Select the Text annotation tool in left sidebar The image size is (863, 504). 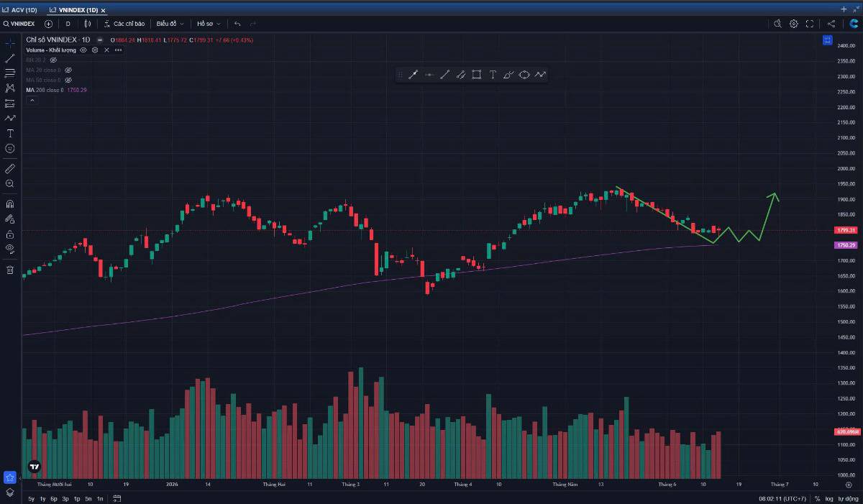10,133
